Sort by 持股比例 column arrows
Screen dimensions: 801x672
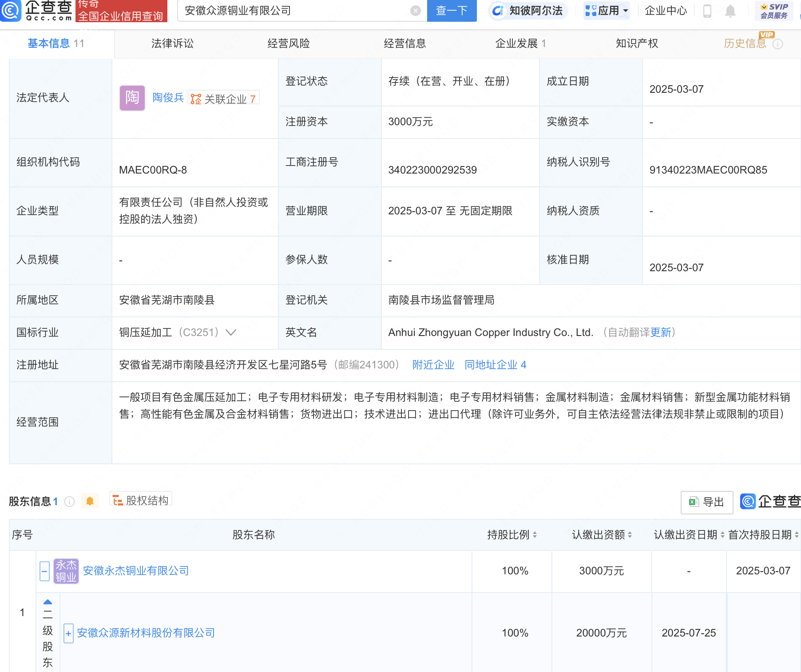535,535
